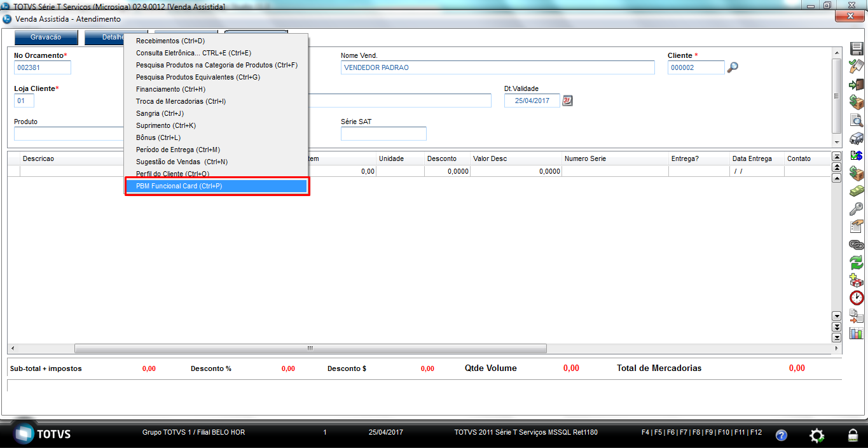The height and width of the screenshot is (448, 868).
Task: Click the grid horizontal scrollbar thumb
Action: tap(310, 349)
